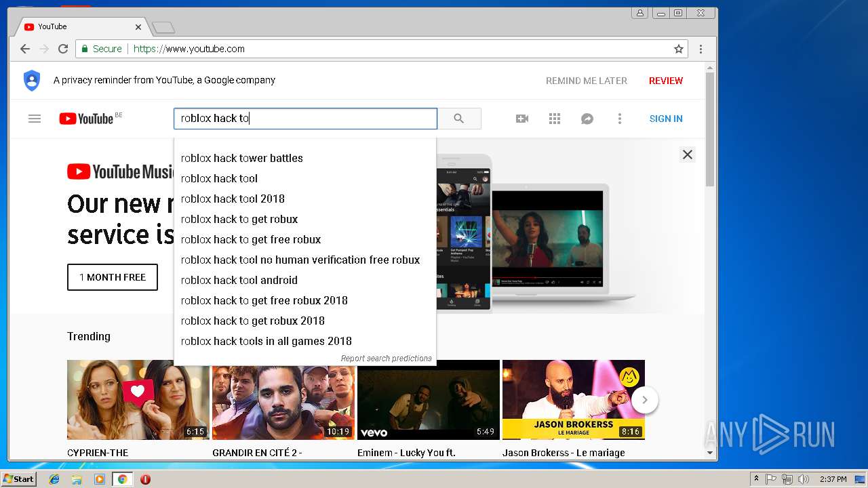Open the messages share bubble icon
This screenshot has height=488, width=868.
pos(587,119)
